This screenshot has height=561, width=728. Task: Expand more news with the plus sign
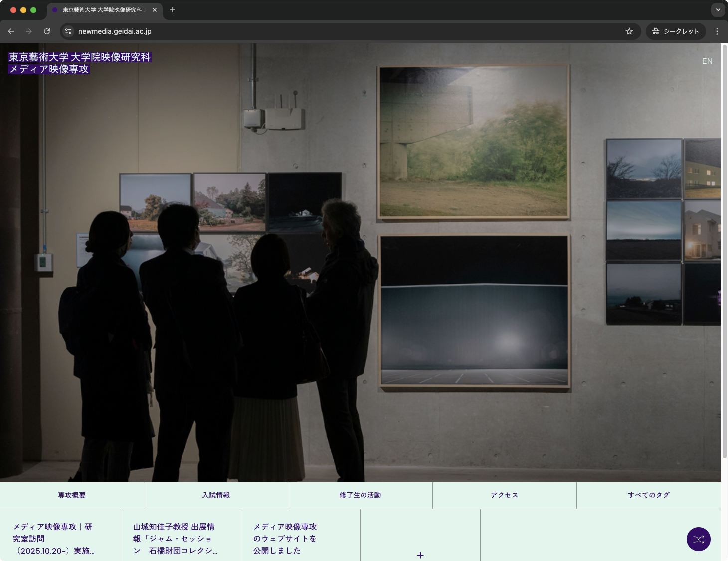coord(420,555)
